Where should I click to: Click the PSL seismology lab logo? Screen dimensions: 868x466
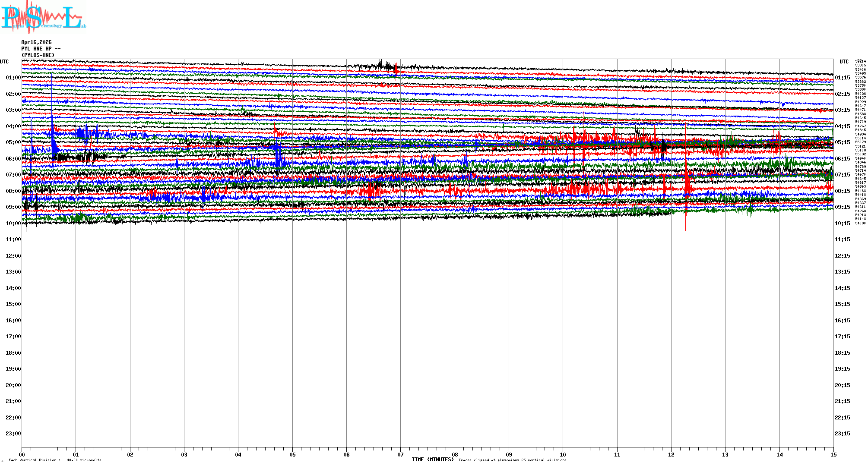pyautogui.click(x=43, y=17)
